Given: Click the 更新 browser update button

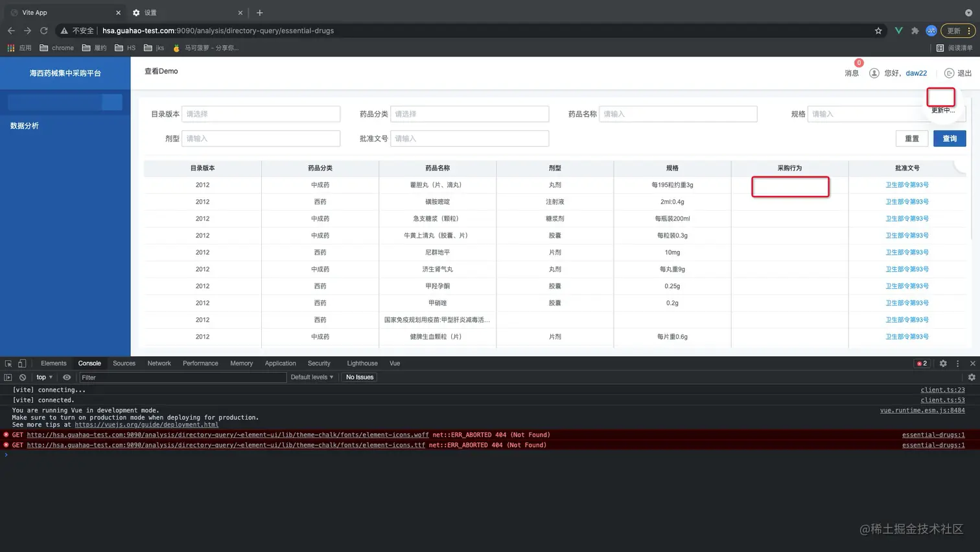Looking at the screenshot, I should [x=959, y=30].
